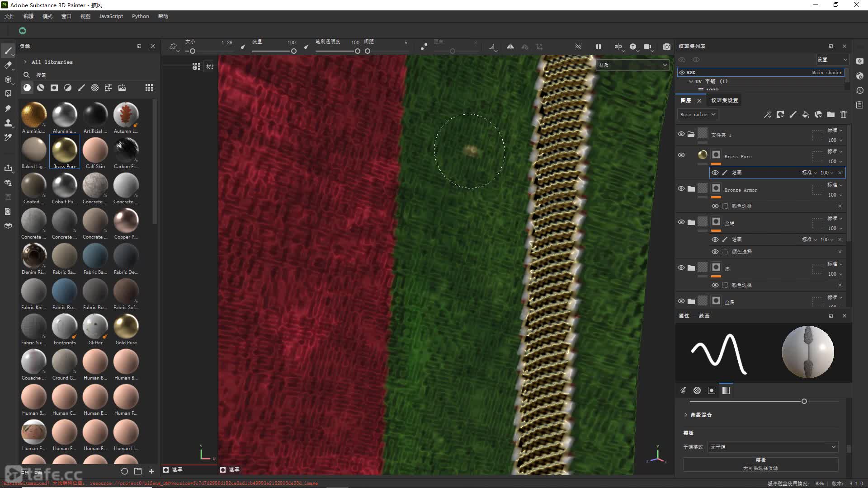868x488 pixels.
Task: Select the Smudge tool
Action: (x=8, y=108)
